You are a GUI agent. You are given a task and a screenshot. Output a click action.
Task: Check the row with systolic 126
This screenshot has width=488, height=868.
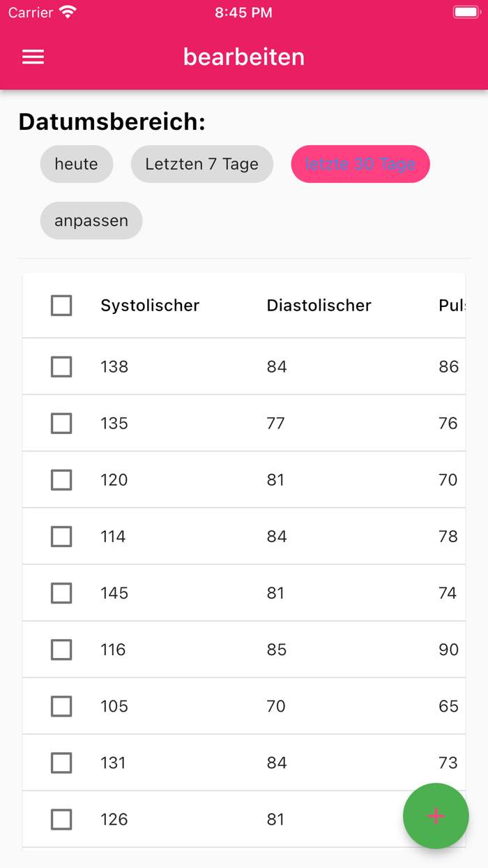pyautogui.click(x=61, y=819)
